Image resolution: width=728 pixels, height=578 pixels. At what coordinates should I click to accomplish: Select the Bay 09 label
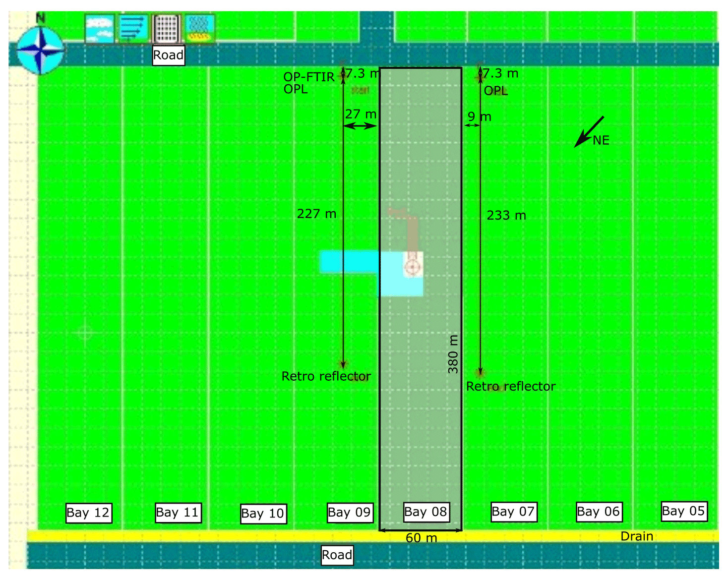tap(350, 513)
